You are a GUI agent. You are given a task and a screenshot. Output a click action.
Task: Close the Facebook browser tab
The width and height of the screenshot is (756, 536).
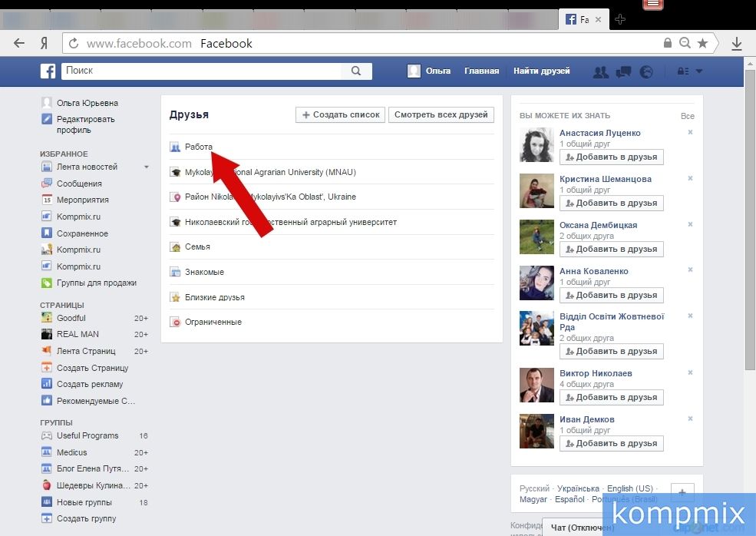coord(599,20)
